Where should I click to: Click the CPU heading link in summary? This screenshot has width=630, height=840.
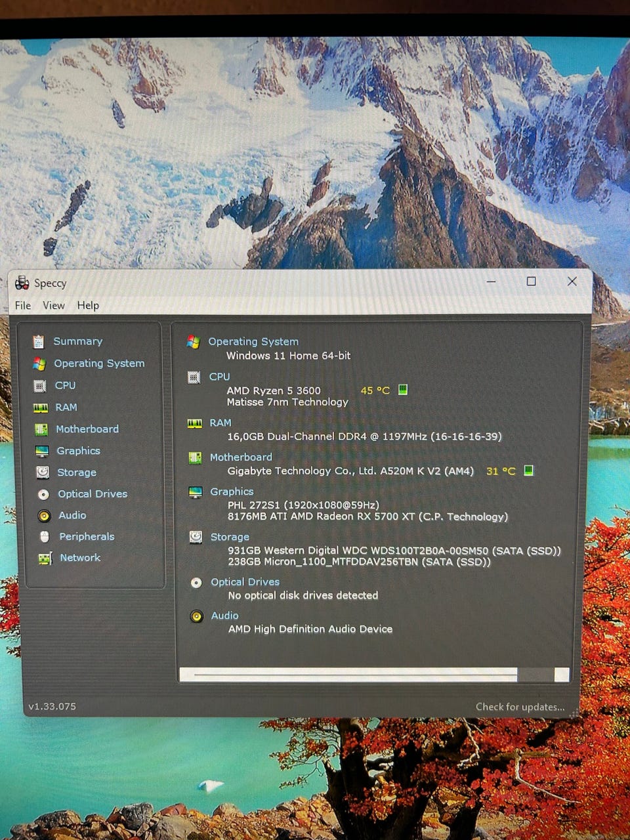click(x=220, y=377)
